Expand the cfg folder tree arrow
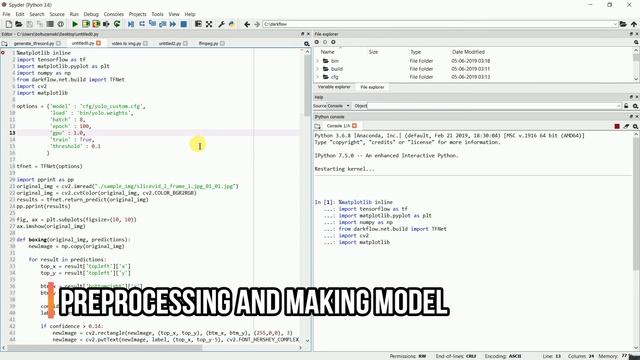Image resolution: width=640 pixels, height=360 pixels. [317, 77]
